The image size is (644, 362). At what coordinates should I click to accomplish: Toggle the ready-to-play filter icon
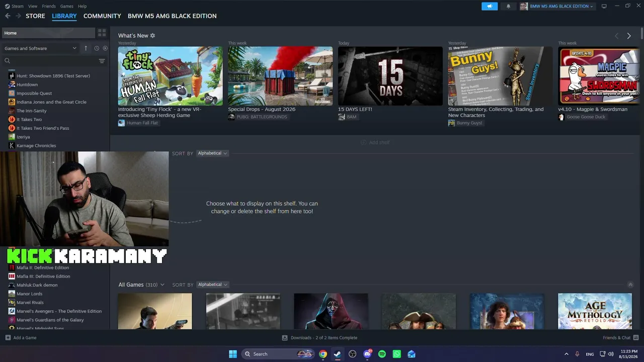click(105, 48)
